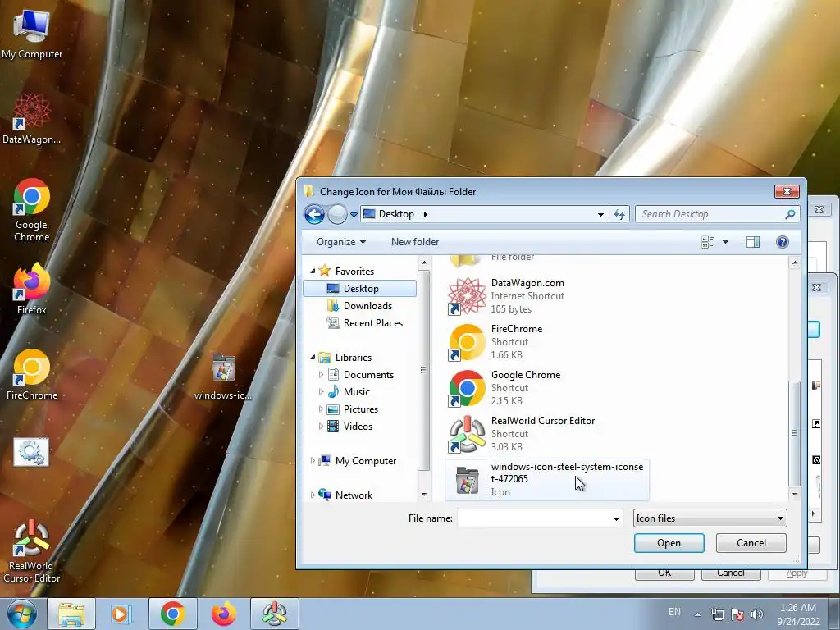Select windows-icon-steel-system-iconset-472065 file
840x630 pixels.
tap(547, 479)
